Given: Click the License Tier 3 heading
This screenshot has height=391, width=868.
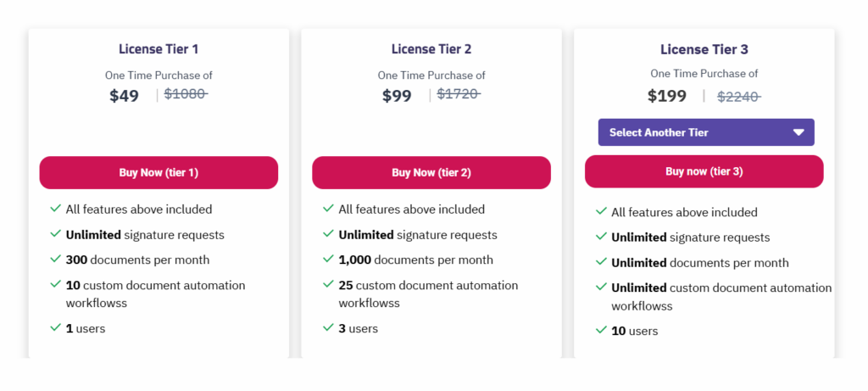Looking at the screenshot, I should 704,49.
